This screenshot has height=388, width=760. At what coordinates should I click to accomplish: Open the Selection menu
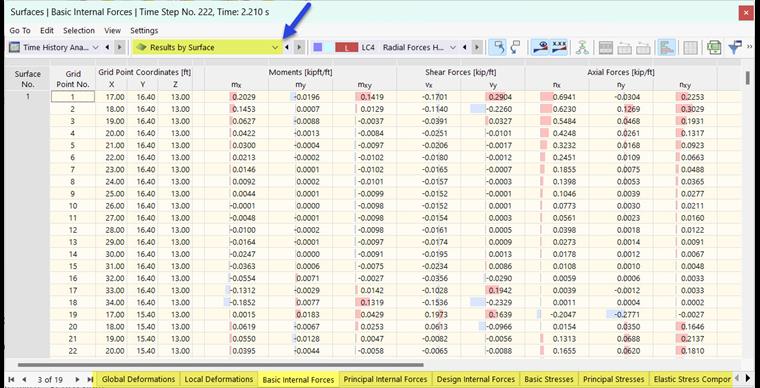(x=79, y=31)
